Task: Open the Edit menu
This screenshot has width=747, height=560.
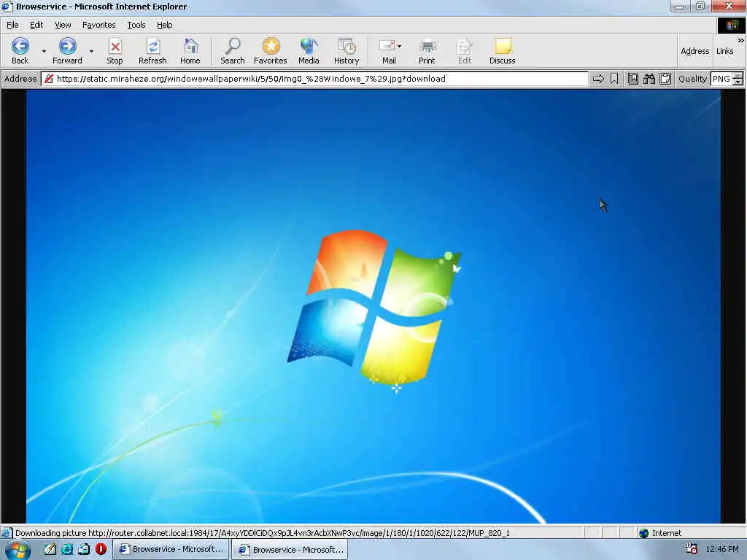Action: pyautogui.click(x=36, y=25)
